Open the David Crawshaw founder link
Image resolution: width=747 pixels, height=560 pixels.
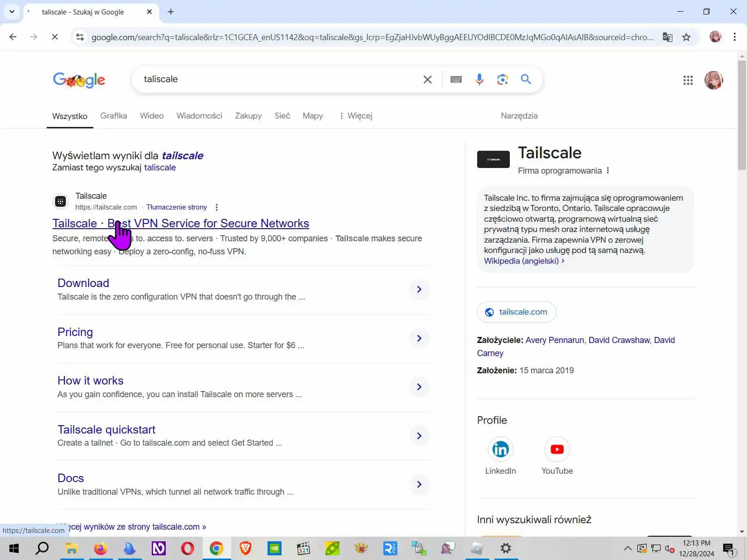pos(619,340)
